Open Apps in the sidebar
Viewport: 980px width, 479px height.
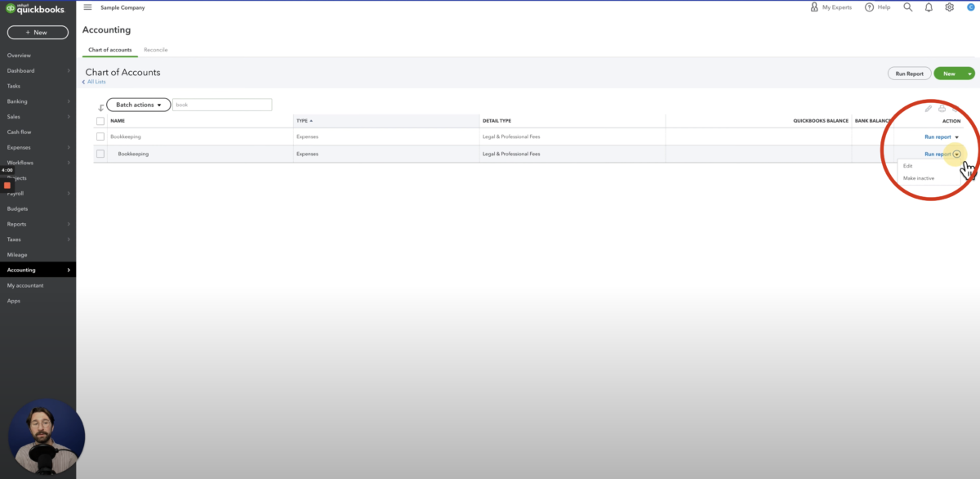coord(14,301)
